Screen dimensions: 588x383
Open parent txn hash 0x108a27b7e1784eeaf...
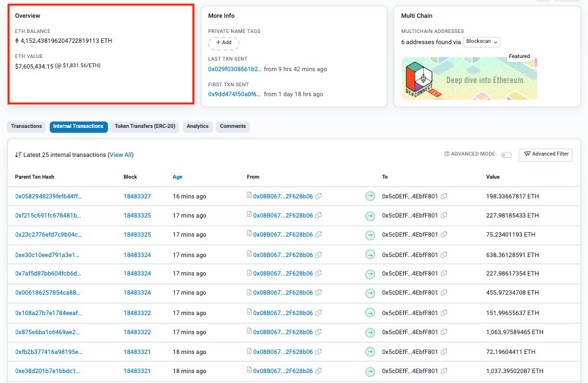pyautogui.click(x=48, y=312)
